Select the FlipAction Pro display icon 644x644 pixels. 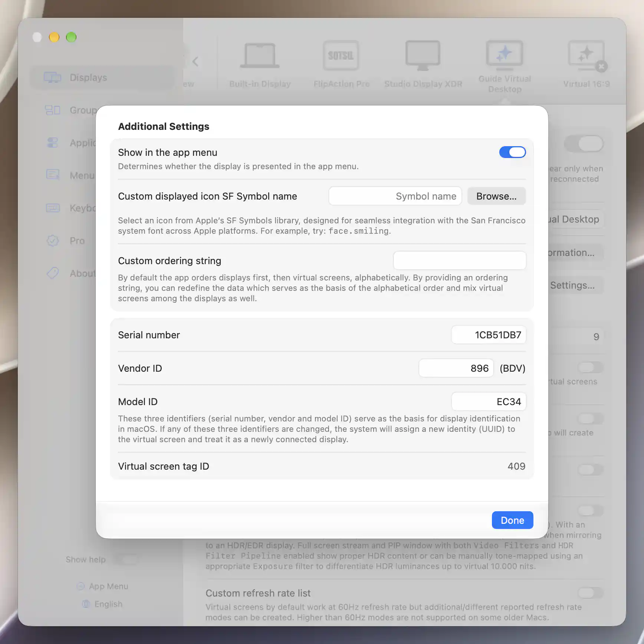[341, 56]
